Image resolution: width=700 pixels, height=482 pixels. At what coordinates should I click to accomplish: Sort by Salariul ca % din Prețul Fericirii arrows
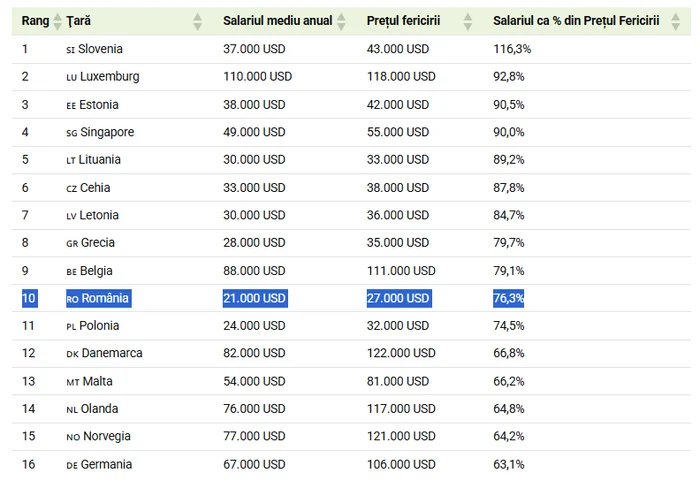pyautogui.click(x=675, y=21)
